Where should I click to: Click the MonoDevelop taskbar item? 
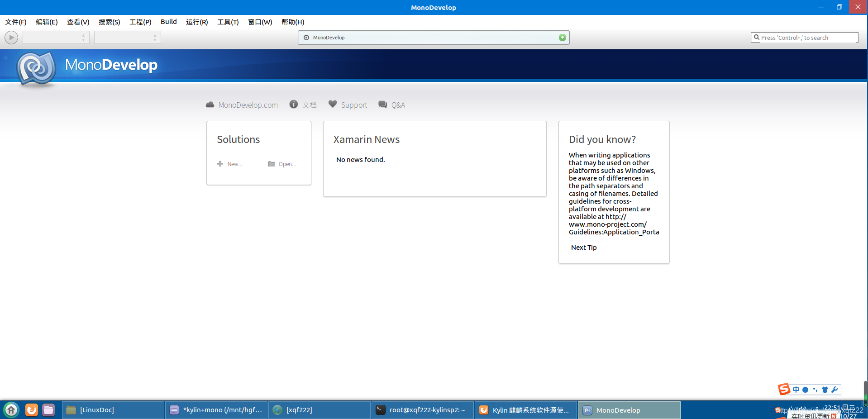pos(629,410)
